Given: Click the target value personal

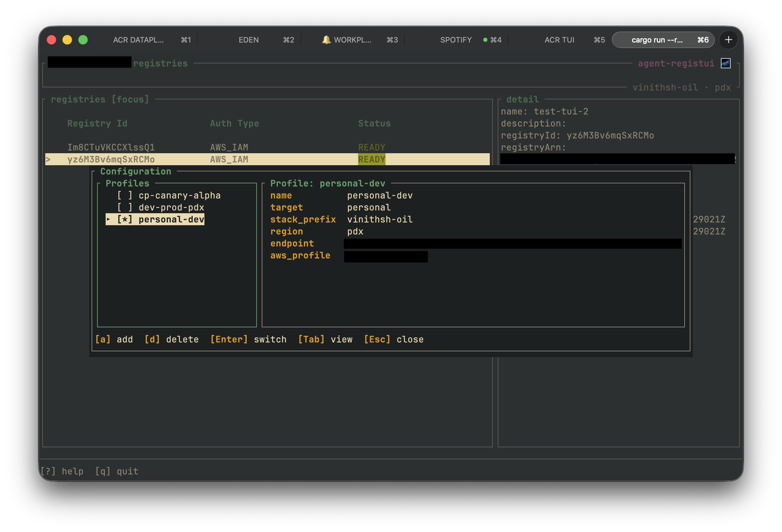Looking at the screenshot, I should [369, 207].
